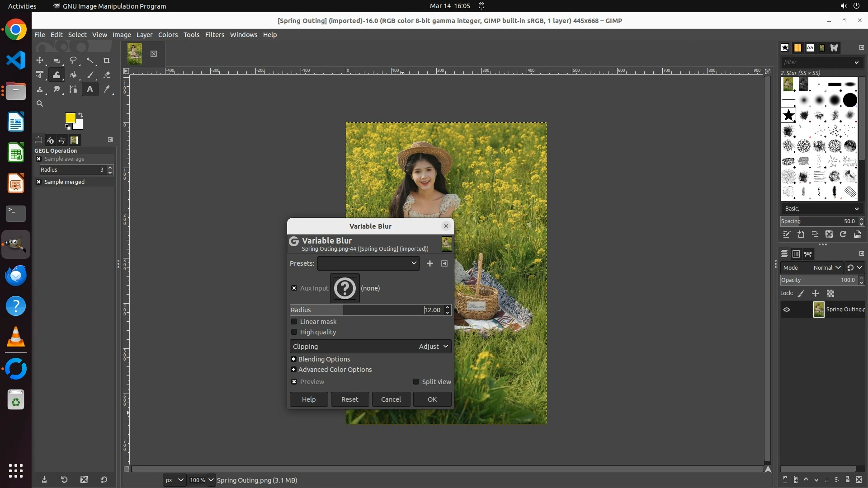Enable the High quality checkbox
This screenshot has width=868, height=488.
point(294,332)
